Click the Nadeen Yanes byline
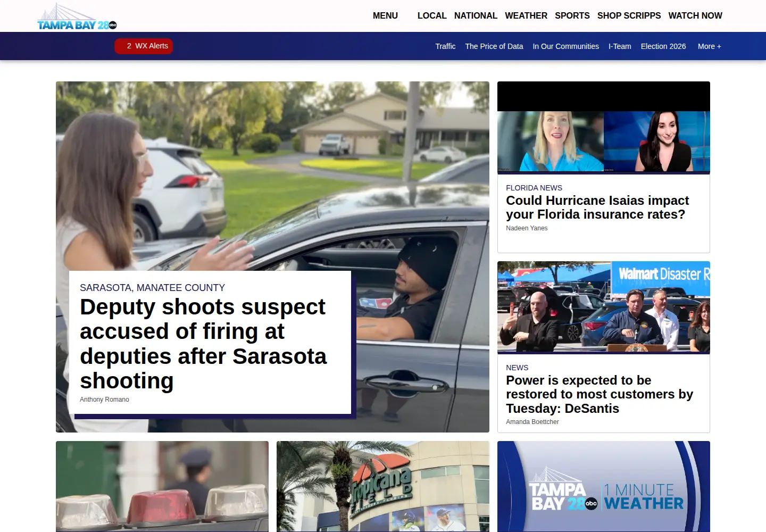766x532 pixels. click(x=527, y=228)
